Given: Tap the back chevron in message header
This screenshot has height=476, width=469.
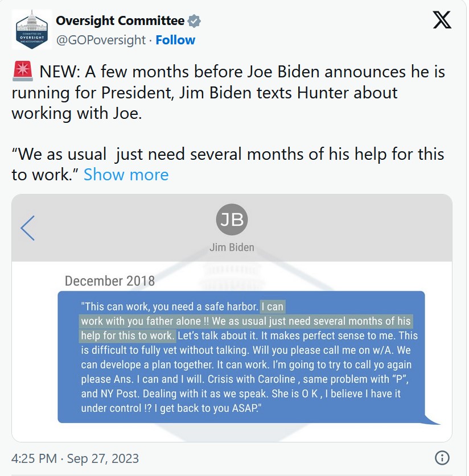Looking at the screenshot, I should point(28,228).
